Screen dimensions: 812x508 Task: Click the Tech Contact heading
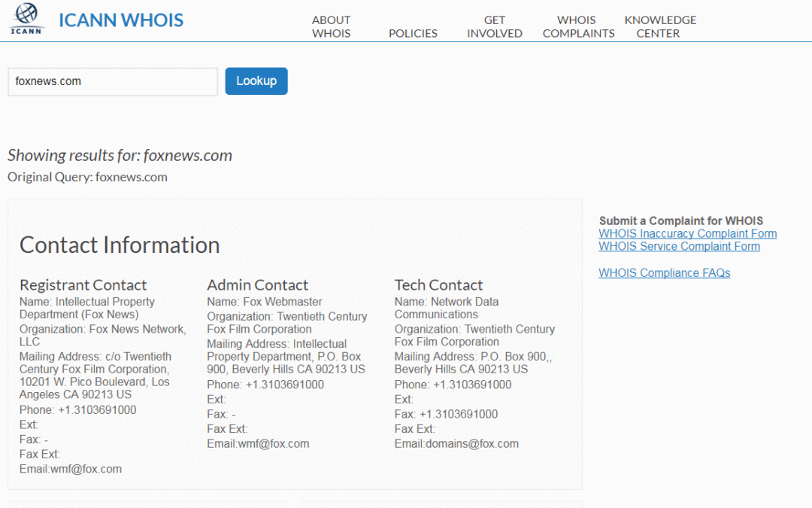tap(438, 285)
